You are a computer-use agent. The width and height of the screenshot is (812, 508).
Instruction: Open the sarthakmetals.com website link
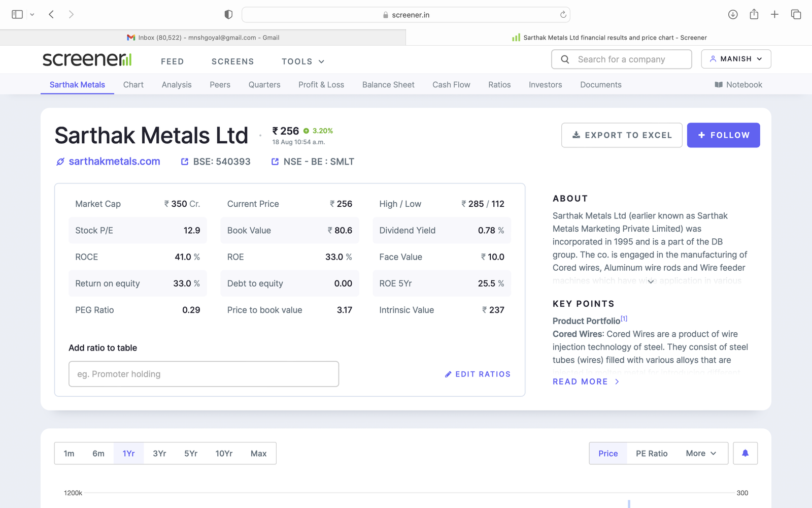[x=114, y=162]
